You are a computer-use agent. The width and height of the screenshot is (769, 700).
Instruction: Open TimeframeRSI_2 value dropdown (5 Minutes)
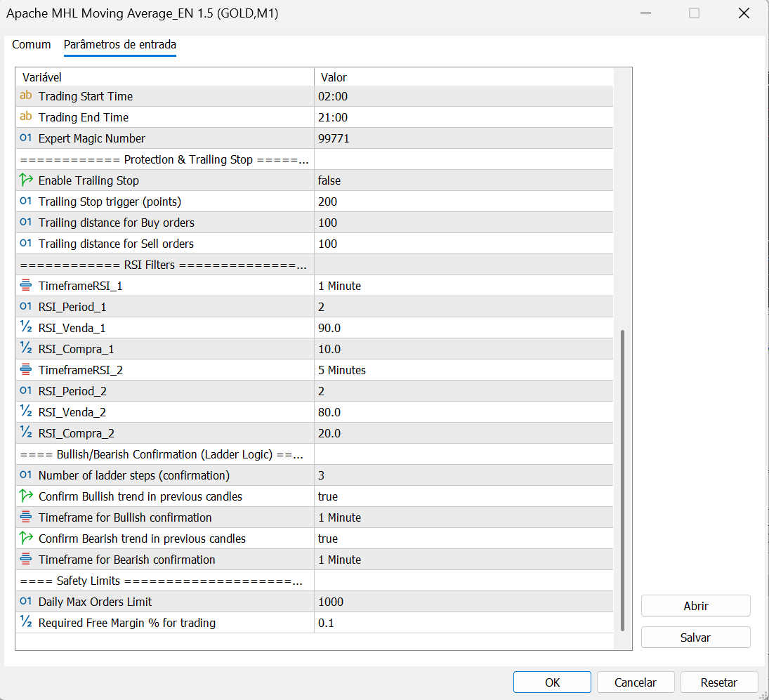464,370
